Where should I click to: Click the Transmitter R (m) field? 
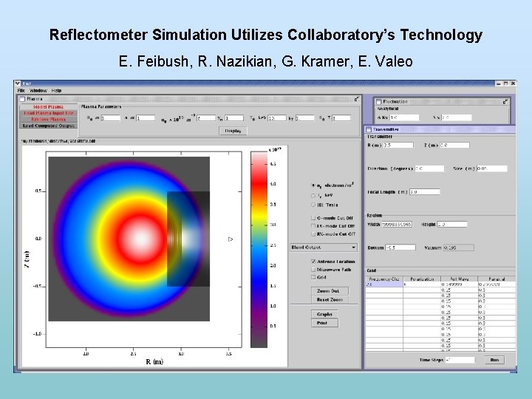point(398,146)
